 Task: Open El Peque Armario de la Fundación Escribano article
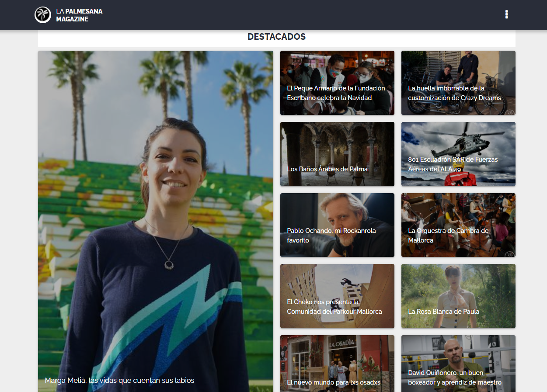[x=337, y=83]
